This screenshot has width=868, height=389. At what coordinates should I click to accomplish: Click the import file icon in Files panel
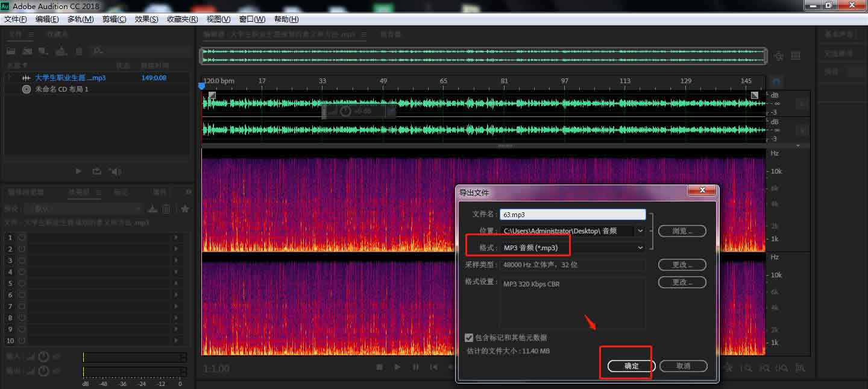click(x=28, y=51)
